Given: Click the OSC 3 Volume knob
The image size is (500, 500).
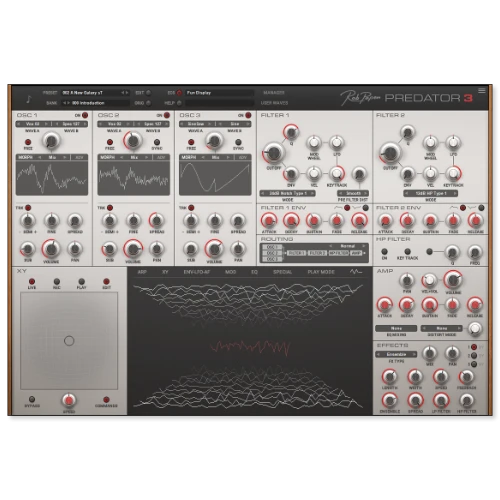Looking at the screenshot, I should [x=214, y=249].
